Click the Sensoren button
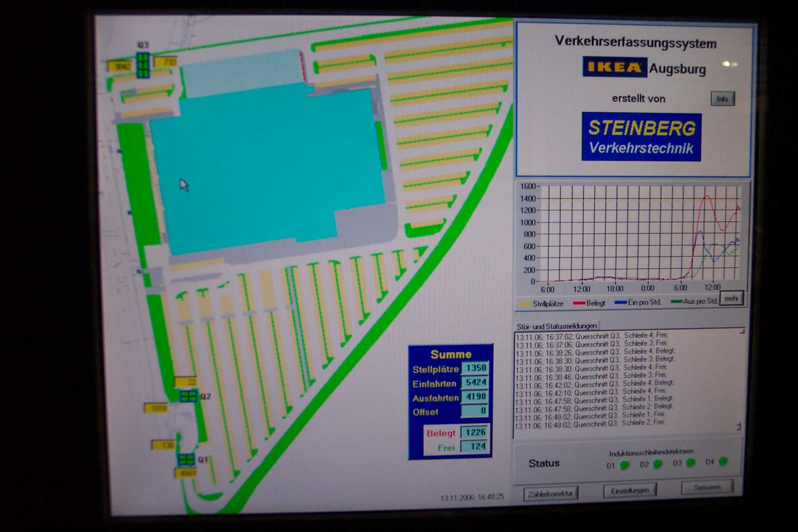Screen dimensions: 798x532 [707, 487]
